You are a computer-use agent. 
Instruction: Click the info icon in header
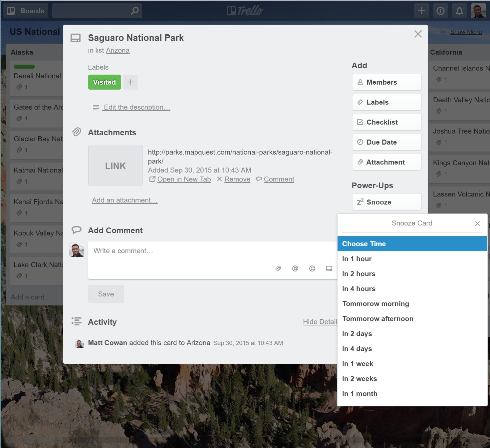(440, 11)
